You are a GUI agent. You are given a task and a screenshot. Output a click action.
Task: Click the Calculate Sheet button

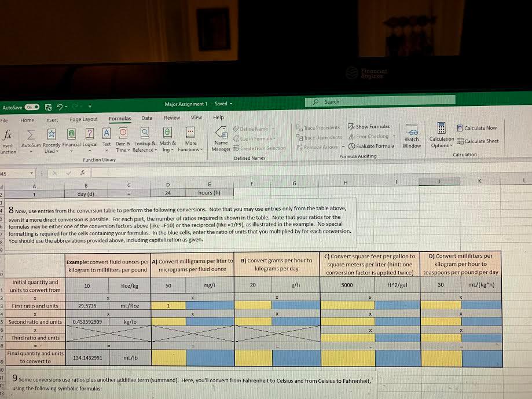pyautogui.click(x=480, y=141)
